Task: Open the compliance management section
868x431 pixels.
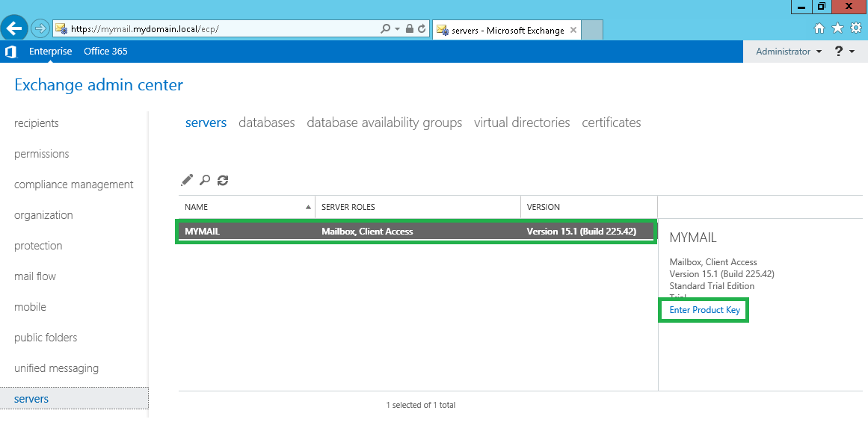Action: [73, 185]
